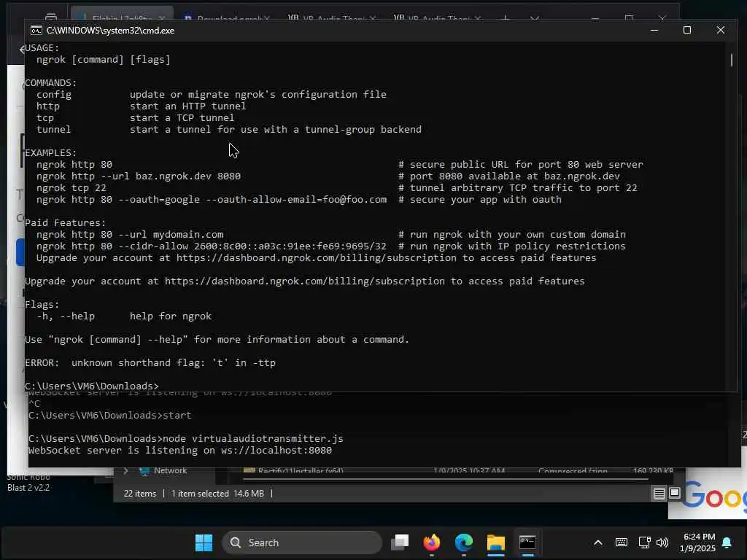Switch File Explorer to large icons view

click(675, 494)
